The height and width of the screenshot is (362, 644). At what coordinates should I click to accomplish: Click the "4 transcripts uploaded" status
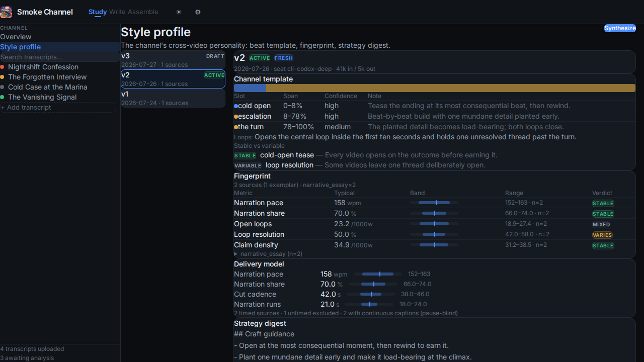point(32,349)
